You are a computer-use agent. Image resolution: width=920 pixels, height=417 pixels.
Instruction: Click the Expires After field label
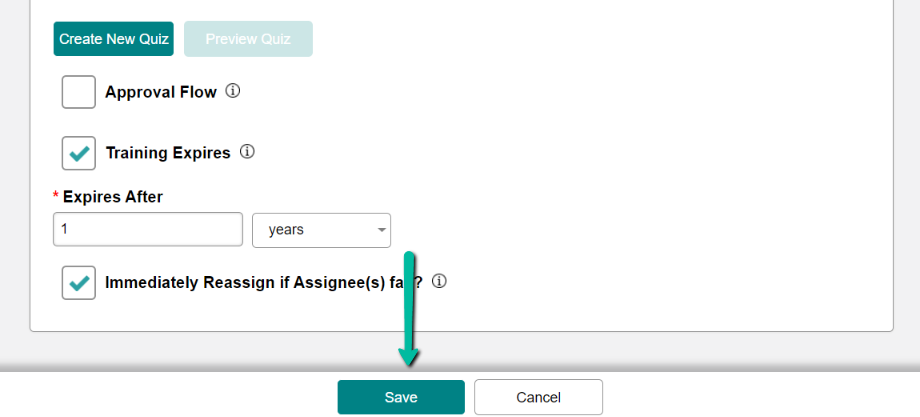coord(113,197)
